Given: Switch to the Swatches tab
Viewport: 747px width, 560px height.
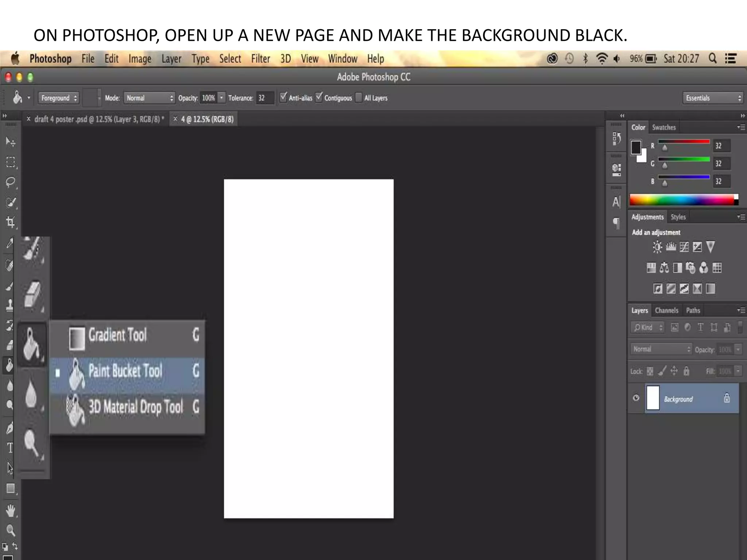Looking at the screenshot, I should point(664,127).
